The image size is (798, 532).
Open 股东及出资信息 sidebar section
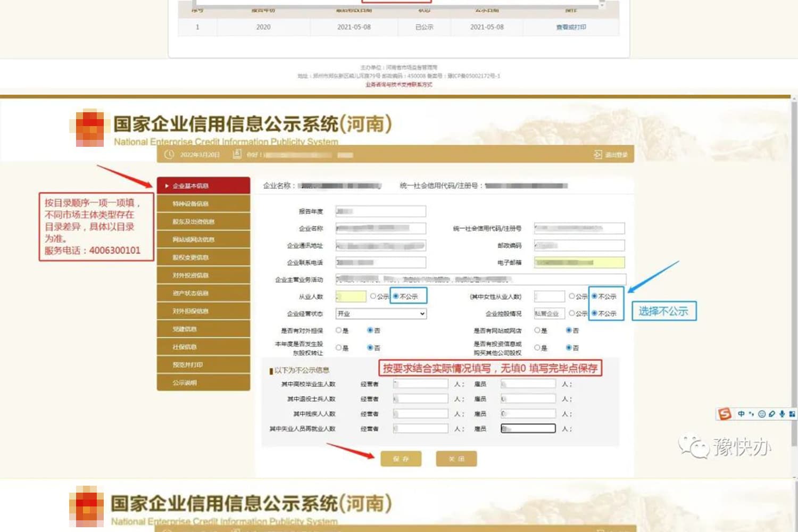coord(203,222)
